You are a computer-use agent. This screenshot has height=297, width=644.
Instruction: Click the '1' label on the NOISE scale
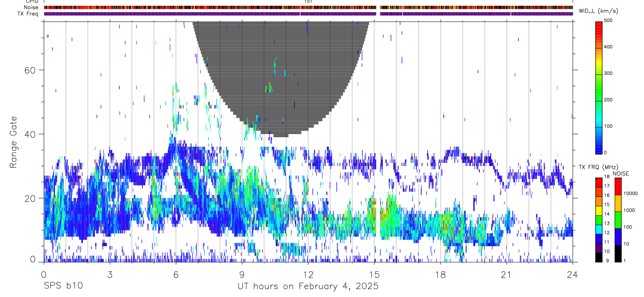625,260
